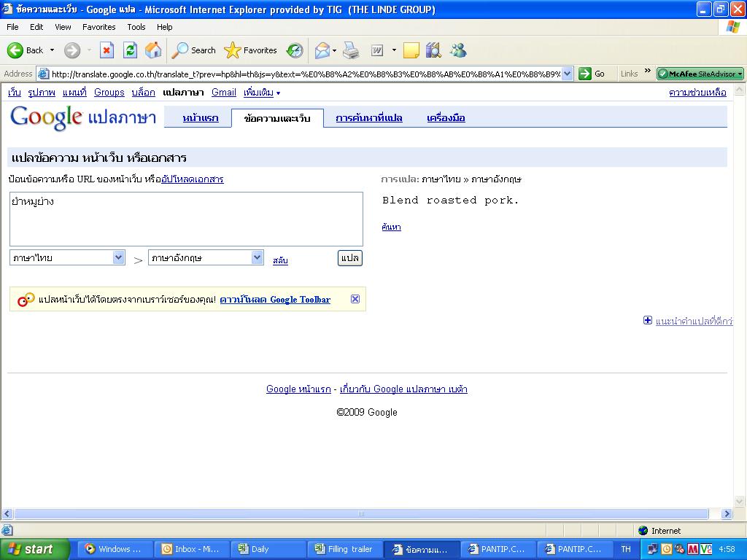
Task: Expand the Edit button dropdown arrow
Action: coord(394,50)
